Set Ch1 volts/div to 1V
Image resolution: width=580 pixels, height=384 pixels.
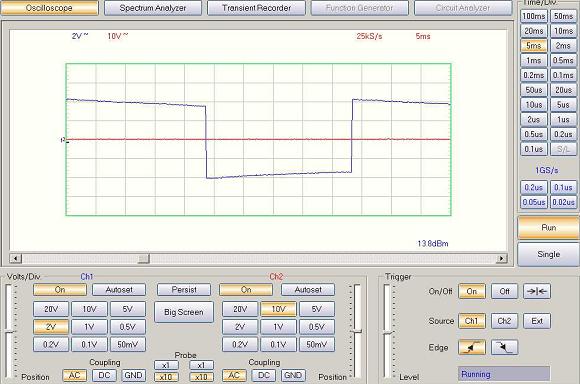90,327
